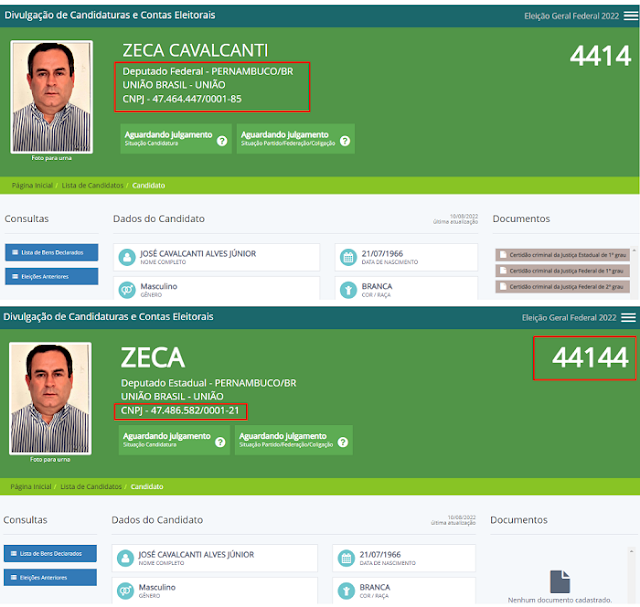
Task: Open hamburger menu on Zeca Cavalcanti page
Action: tap(631, 16)
